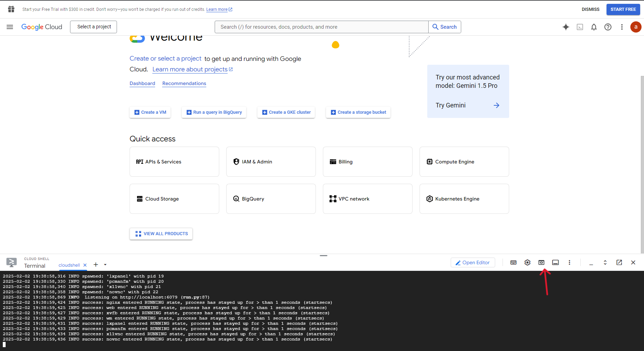Open Cloud Shell terminal settings gear

click(527, 262)
